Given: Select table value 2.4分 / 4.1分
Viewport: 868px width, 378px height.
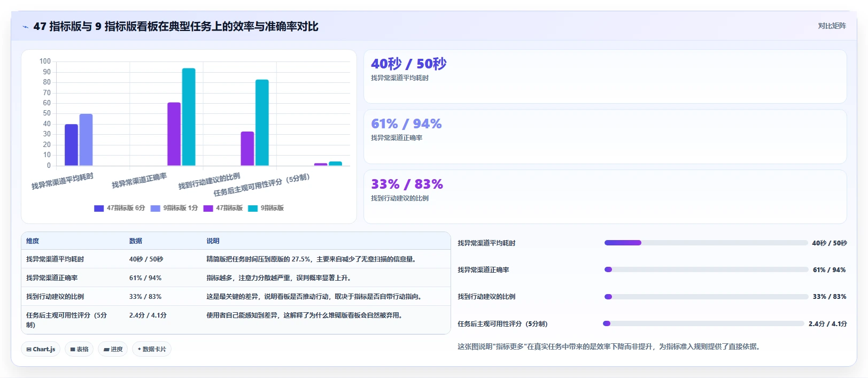Looking at the screenshot, I should (x=148, y=315).
